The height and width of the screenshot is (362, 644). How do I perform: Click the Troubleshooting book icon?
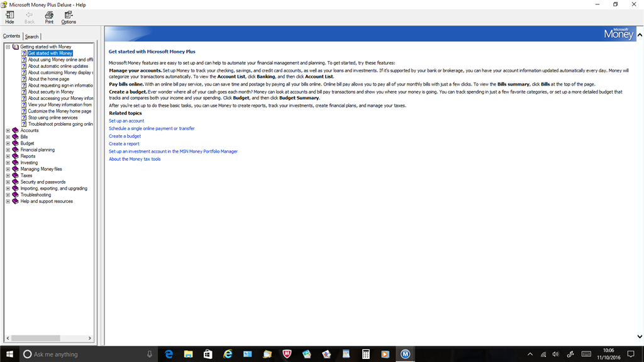click(15, 195)
